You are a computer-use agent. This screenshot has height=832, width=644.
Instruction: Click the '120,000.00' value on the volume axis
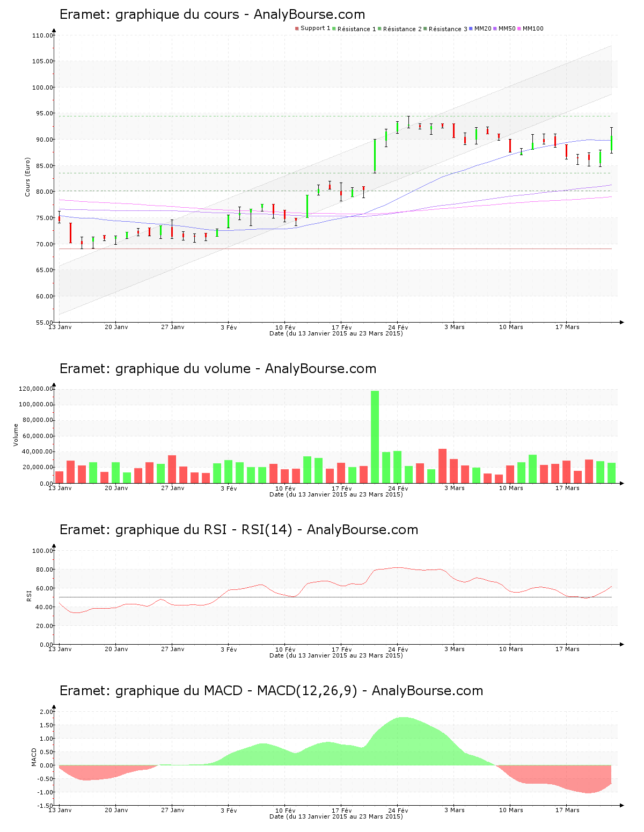tap(35, 389)
